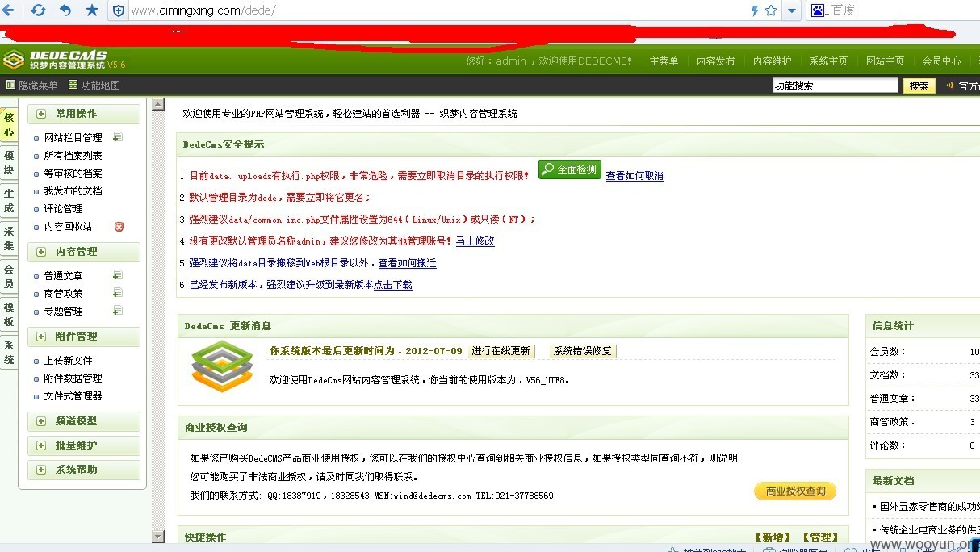
Task: Select the 生成 vertical tab
Action: (x=8, y=201)
